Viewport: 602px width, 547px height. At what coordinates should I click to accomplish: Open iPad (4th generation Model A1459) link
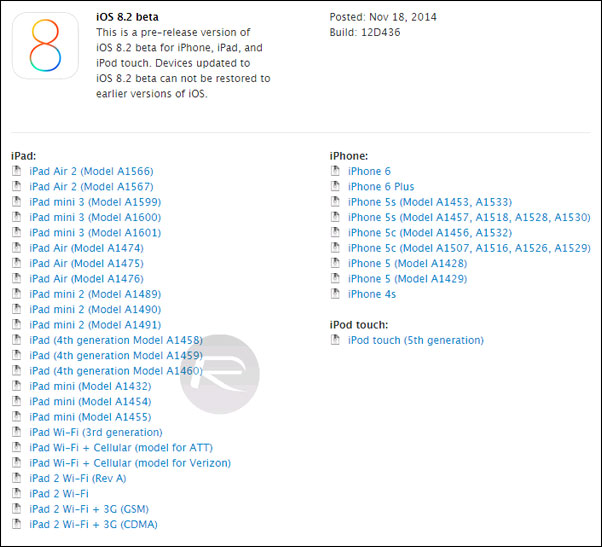(x=116, y=355)
